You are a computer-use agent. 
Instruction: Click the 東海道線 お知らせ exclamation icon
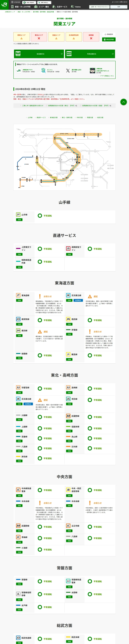[x=40, y=296]
